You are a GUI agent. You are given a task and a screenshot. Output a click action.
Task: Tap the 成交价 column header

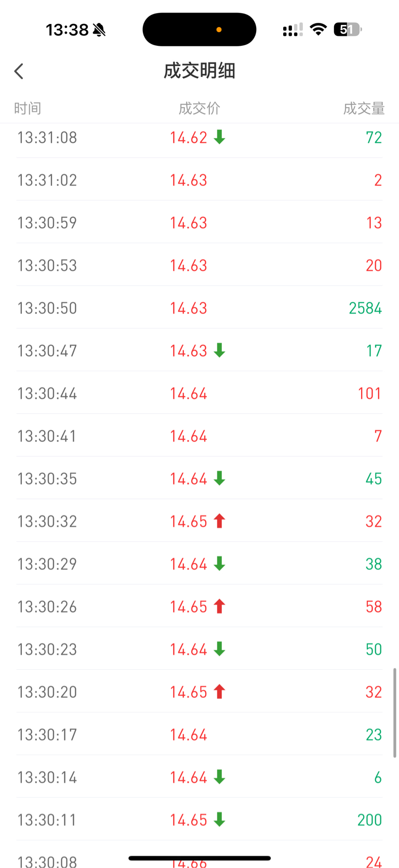pyautogui.click(x=199, y=108)
